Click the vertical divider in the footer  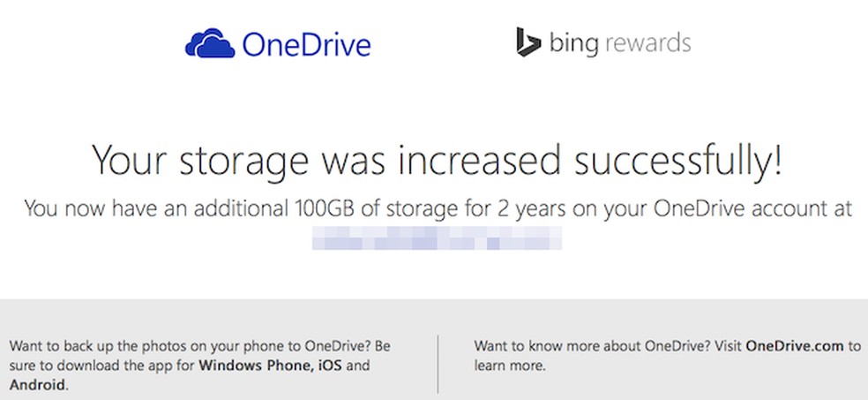pos(438,363)
